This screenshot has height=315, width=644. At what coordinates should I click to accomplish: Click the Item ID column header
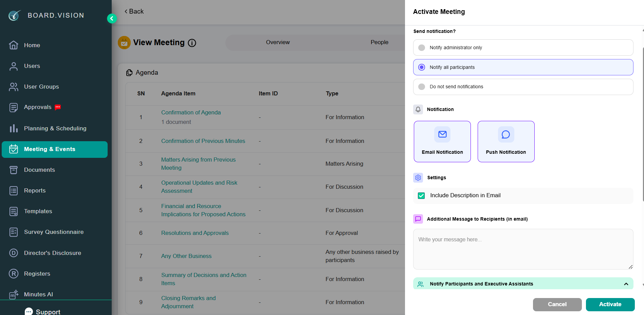[268, 93]
